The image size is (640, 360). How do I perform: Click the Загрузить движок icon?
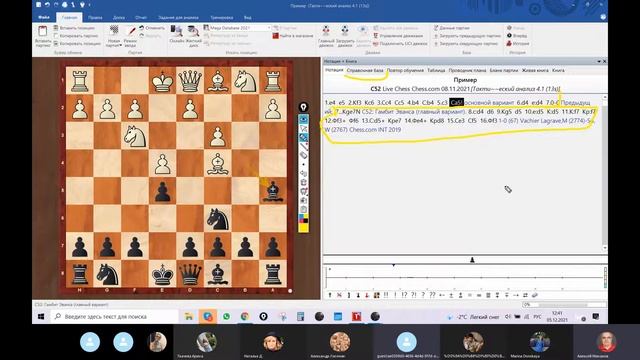345,31
